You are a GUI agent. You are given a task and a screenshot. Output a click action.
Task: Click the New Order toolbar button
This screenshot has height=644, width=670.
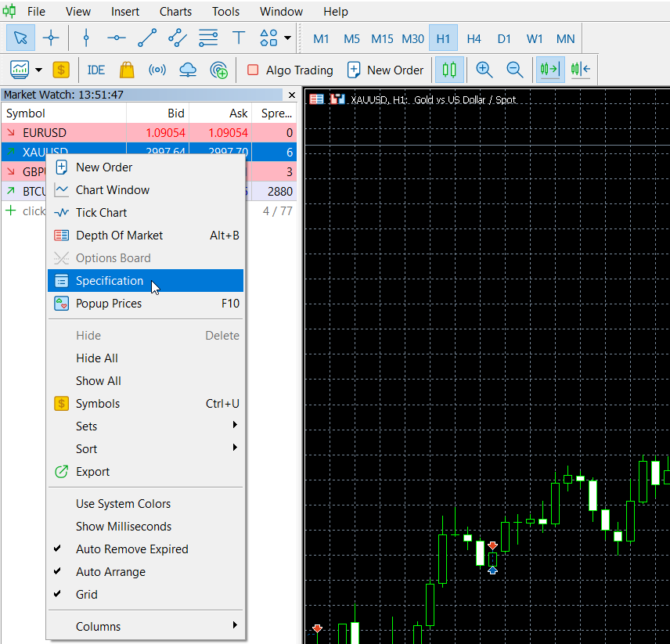[386, 70]
